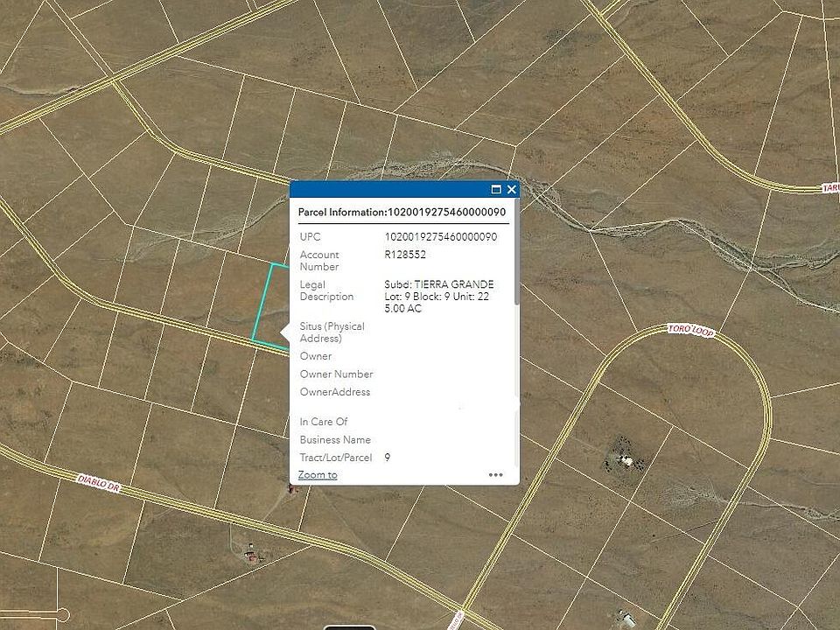Click the cul-de-sac circle at bottom left
The height and width of the screenshot is (630, 840).
[x=62, y=614]
